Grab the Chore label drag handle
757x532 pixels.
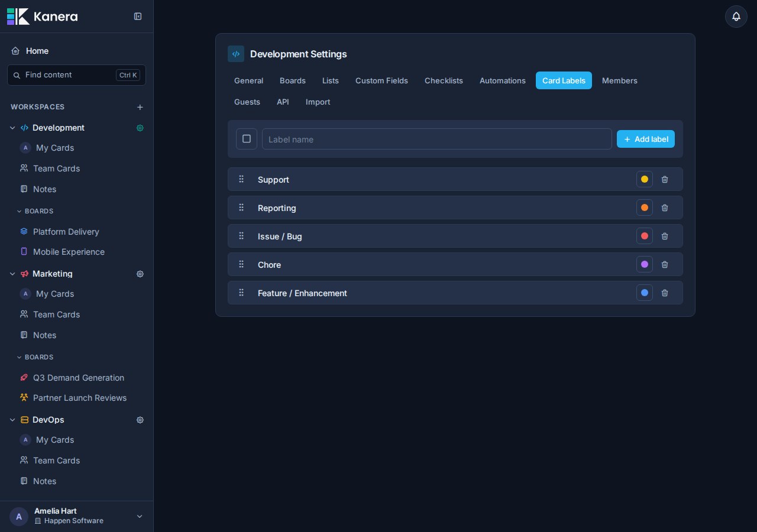click(x=241, y=264)
